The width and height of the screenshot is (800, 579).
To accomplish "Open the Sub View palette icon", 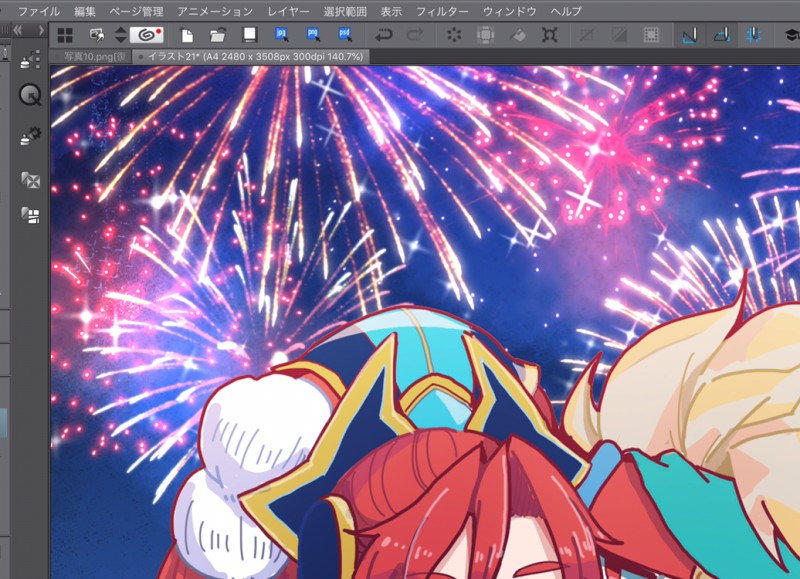I will click(30, 215).
